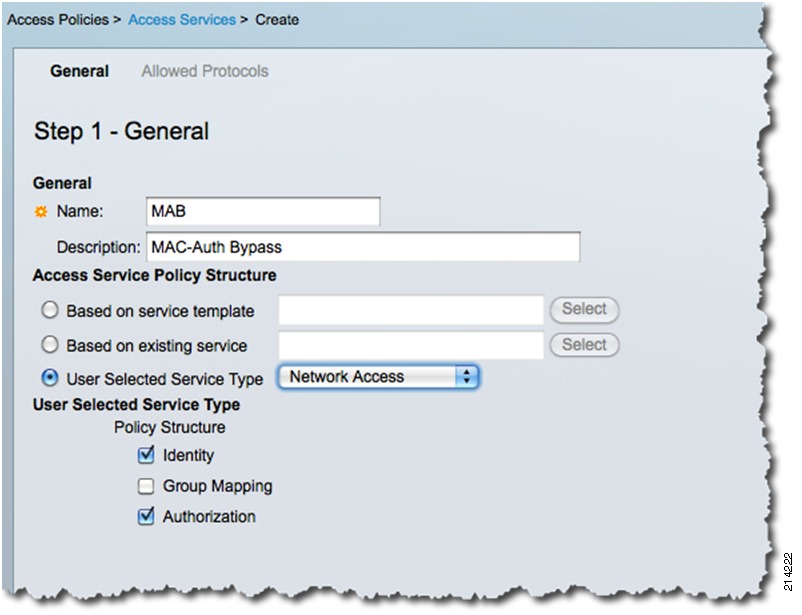Click the existing service text field
The image size is (802, 615).
[411, 345]
